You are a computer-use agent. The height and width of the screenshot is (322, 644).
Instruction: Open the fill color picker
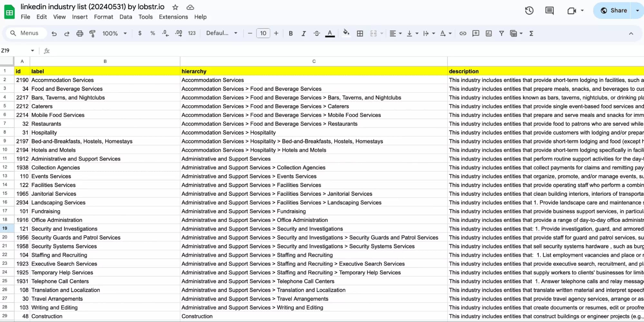346,33
